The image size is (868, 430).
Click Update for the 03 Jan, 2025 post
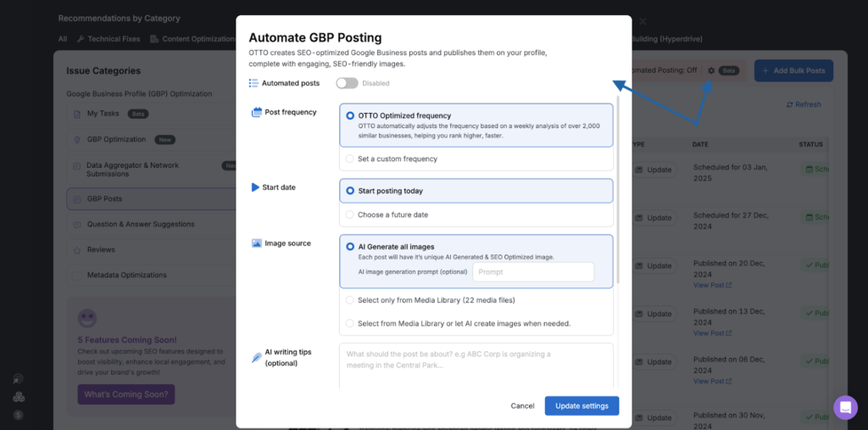[x=654, y=170]
